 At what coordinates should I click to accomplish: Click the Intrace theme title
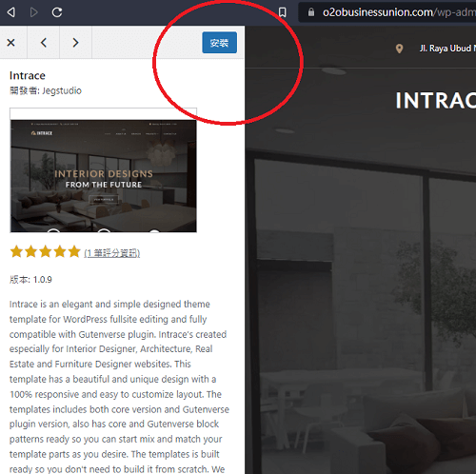click(28, 75)
